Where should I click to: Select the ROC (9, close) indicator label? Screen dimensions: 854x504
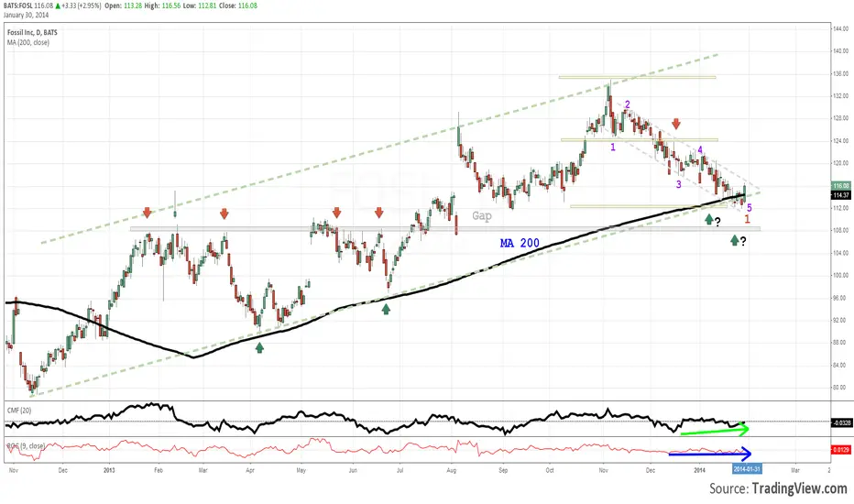26,445
